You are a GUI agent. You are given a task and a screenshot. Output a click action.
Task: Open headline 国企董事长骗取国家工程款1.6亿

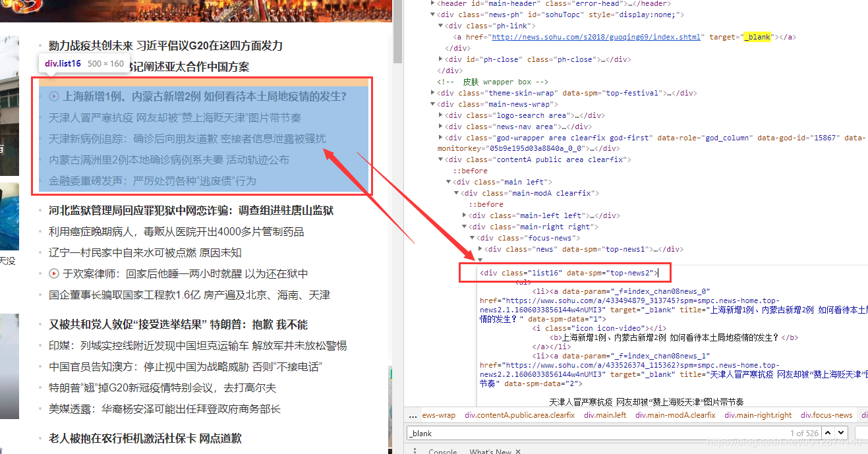190,295
